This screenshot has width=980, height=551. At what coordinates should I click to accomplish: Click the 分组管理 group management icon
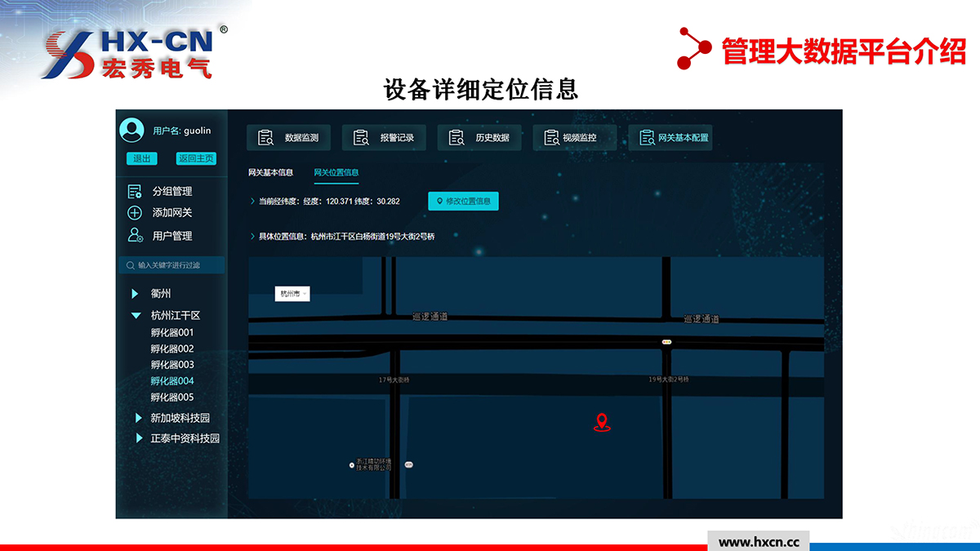(x=135, y=192)
